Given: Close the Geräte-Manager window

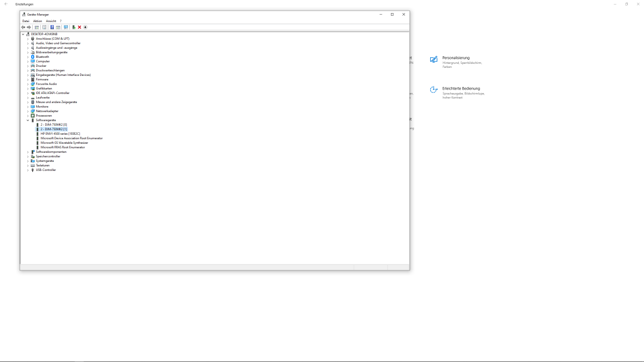Looking at the screenshot, I should (404, 14).
